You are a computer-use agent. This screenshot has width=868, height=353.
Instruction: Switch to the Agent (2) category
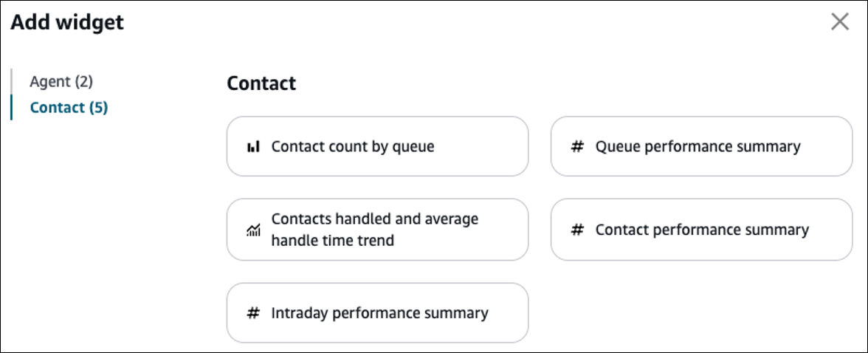61,81
